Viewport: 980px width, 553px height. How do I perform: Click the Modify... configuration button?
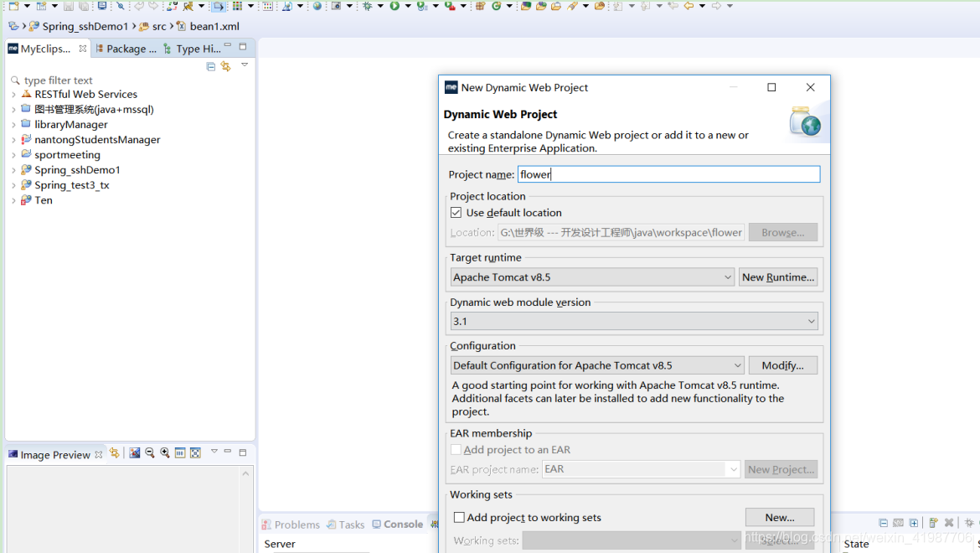pos(782,365)
